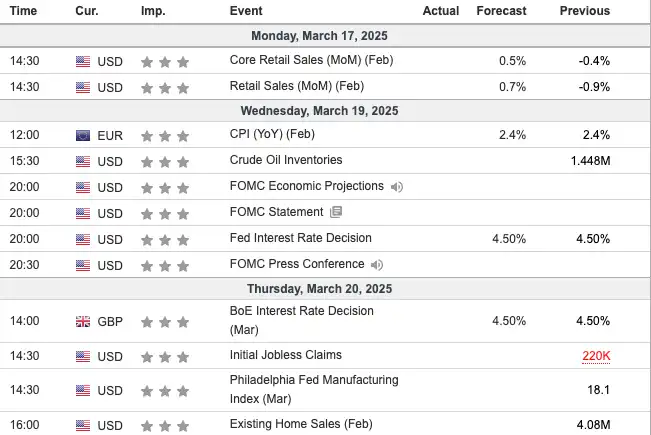The image size is (651, 435).
Task: Click the Previous column header
Action: [585, 11]
